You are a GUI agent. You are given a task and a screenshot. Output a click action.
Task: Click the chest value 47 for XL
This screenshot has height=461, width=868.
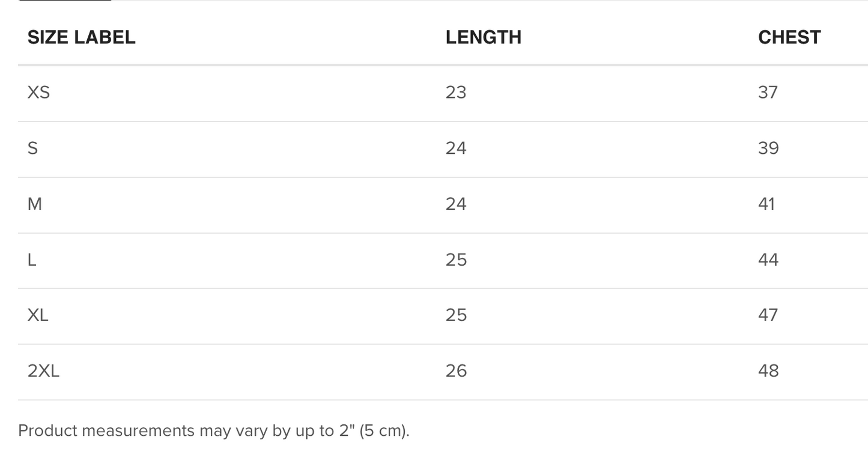768,315
